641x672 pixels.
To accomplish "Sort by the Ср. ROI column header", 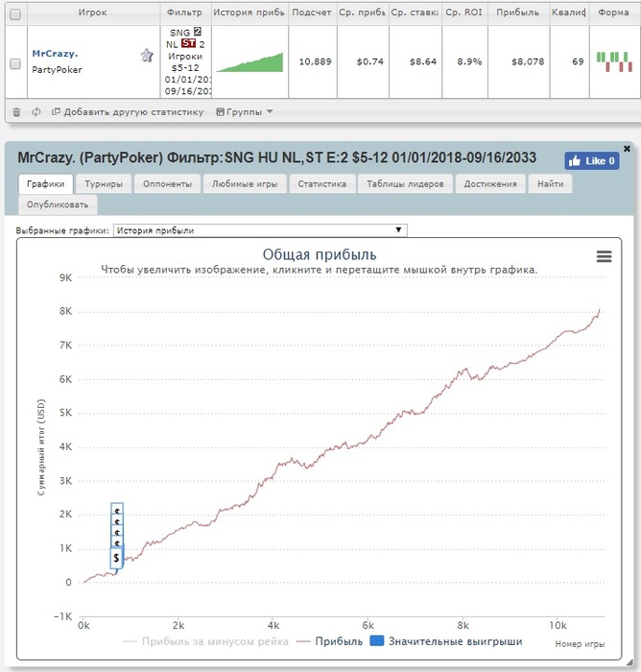I will pos(464,12).
